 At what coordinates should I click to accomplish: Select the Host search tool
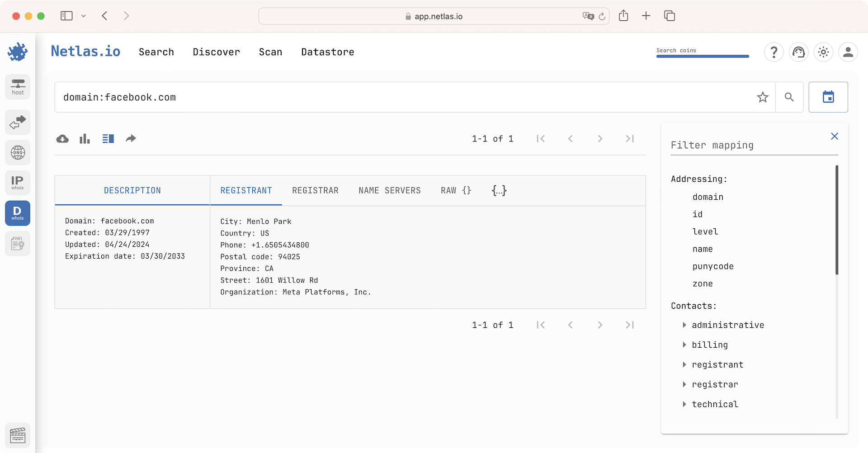coord(18,87)
